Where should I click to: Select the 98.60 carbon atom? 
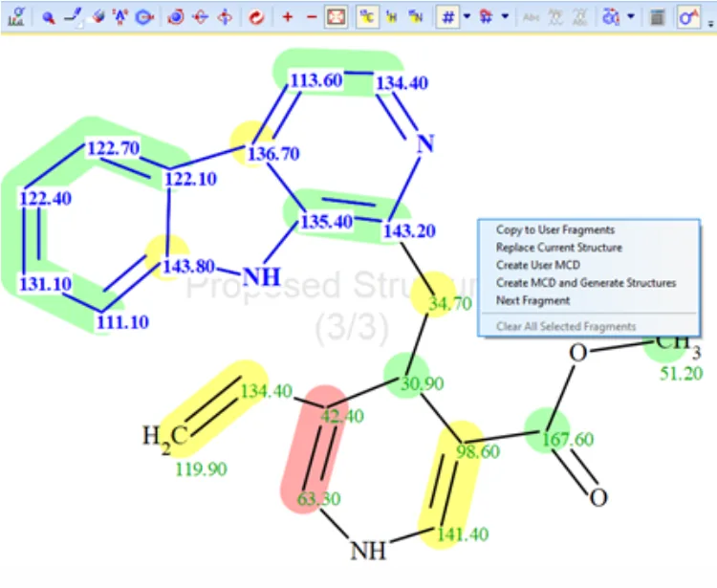point(478,451)
